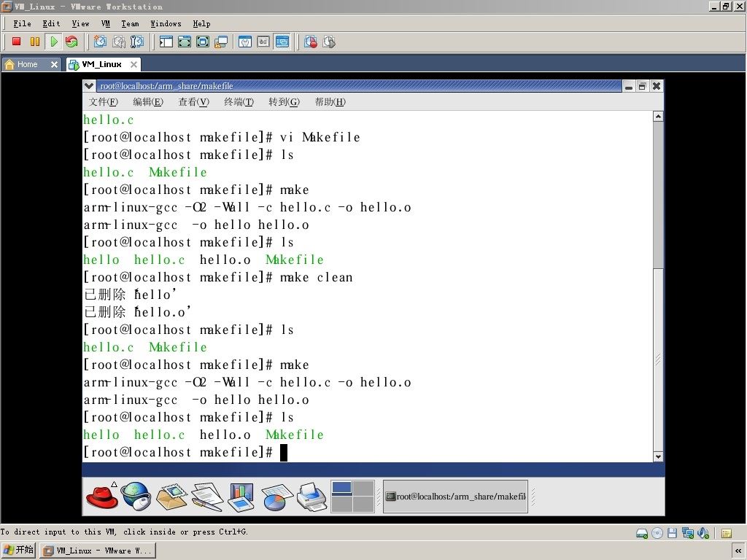Click the 开始 Start button
747x560 pixels.
click(18, 550)
